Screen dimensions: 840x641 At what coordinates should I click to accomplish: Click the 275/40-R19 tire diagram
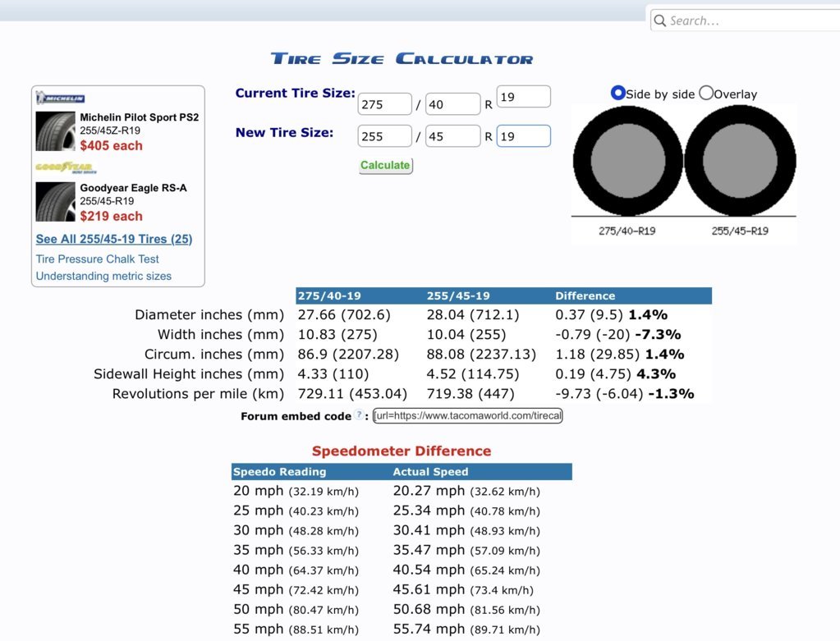[628, 161]
